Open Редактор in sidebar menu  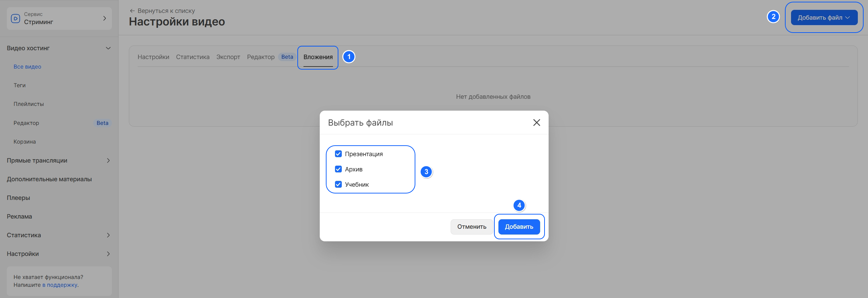click(x=26, y=123)
